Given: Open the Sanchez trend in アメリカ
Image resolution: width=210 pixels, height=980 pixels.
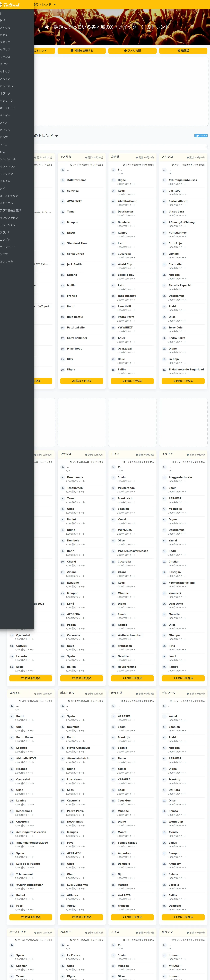Looking at the screenshot, I should (73, 191).
